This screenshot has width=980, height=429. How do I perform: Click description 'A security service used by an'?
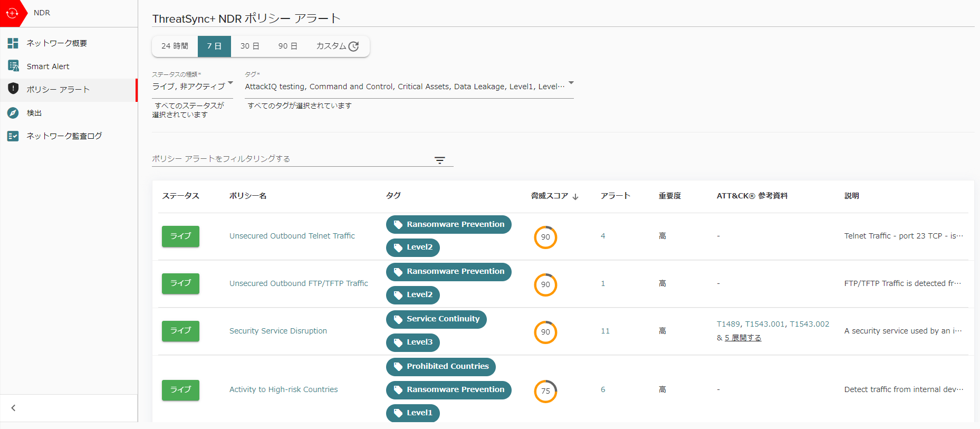click(x=903, y=331)
